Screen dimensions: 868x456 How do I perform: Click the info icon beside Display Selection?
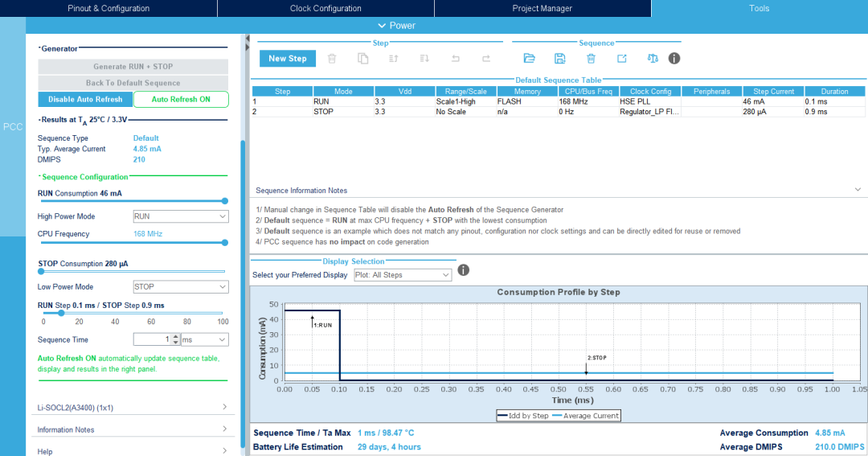[464, 270]
